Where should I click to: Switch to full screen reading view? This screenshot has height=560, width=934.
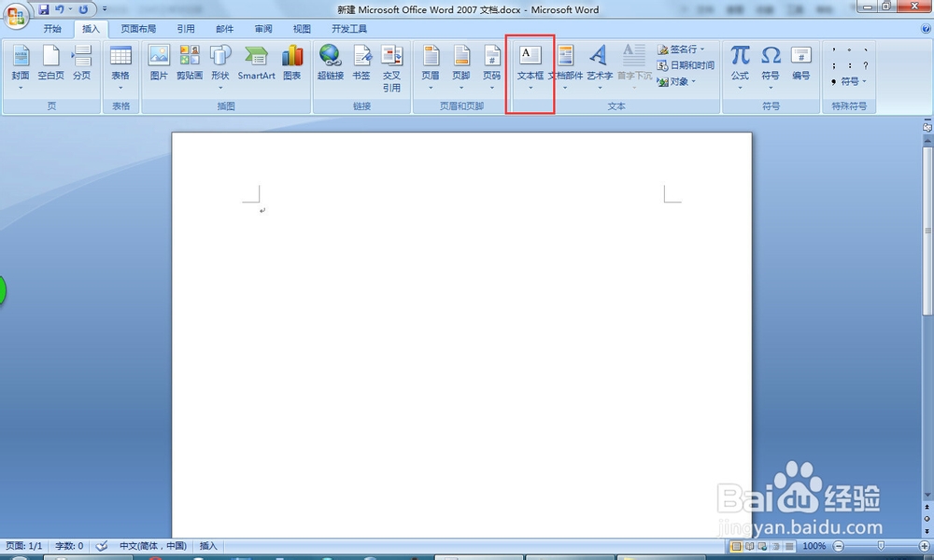click(x=749, y=546)
